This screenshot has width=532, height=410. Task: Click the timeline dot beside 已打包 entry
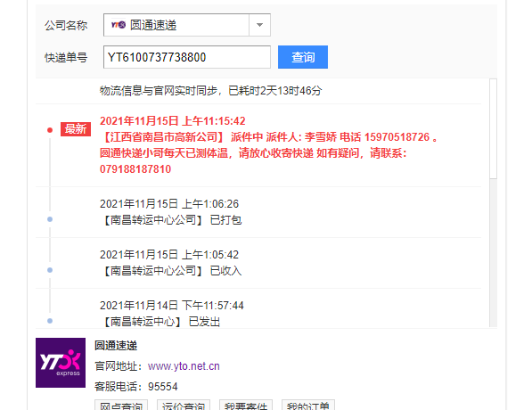[50, 219]
